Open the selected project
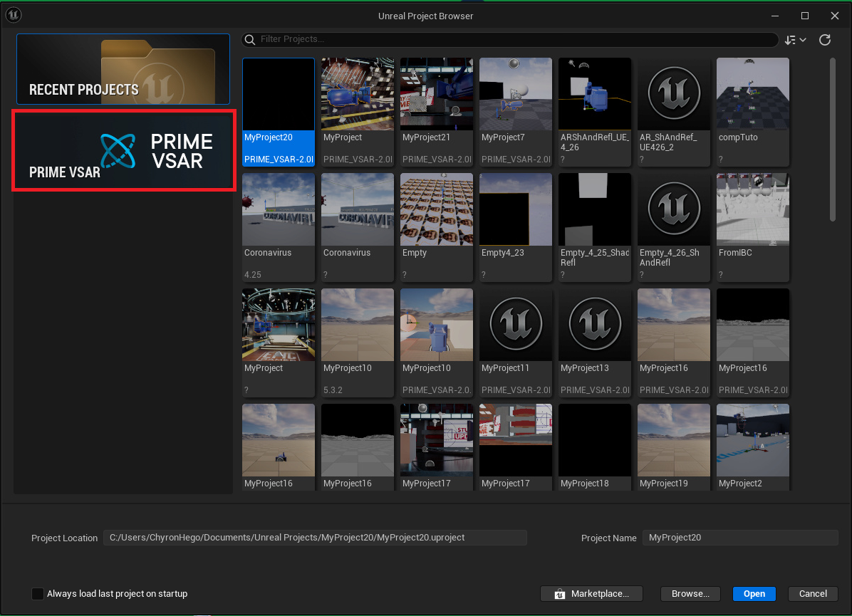The width and height of the screenshot is (852, 616). (754, 593)
